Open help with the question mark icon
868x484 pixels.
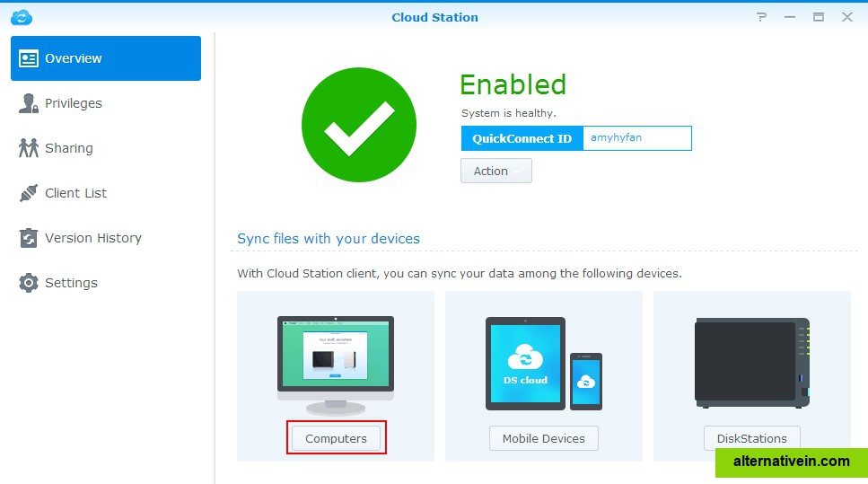pos(762,17)
